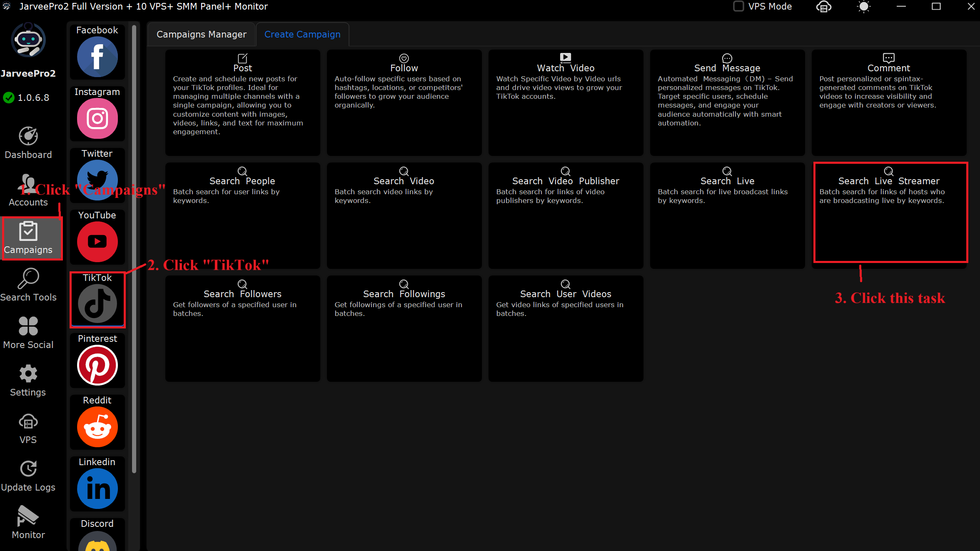Open VPS section in sidebar
The height and width of the screenshot is (551, 980).
click(x=28, y=428)
